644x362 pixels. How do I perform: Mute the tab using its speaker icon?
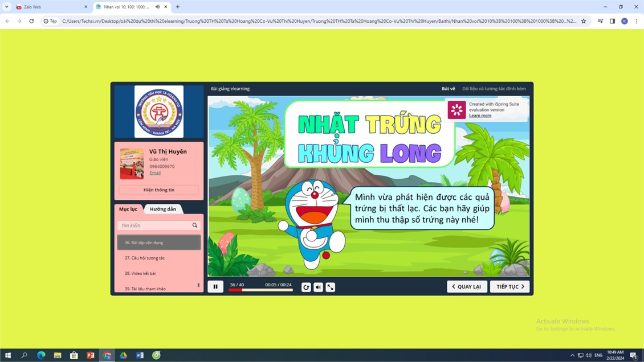pyautogui.click(x=157, y=7)
